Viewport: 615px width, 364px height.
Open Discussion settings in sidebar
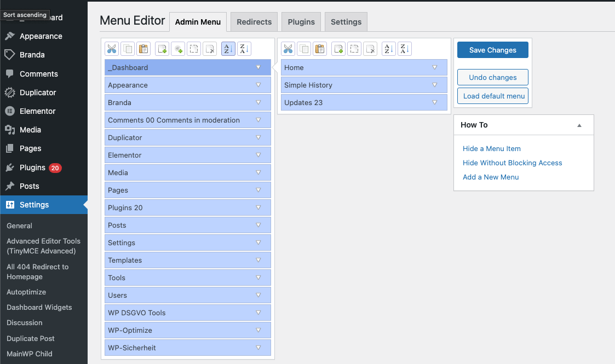tap(24, 322)
